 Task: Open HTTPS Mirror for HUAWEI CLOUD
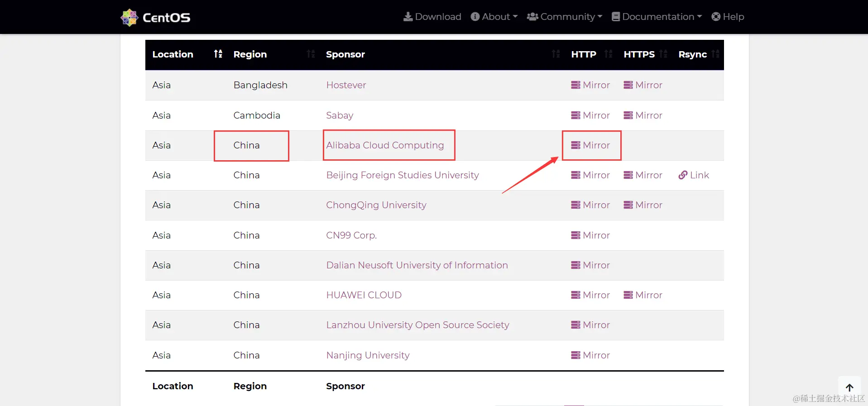[x=643, y=295]
